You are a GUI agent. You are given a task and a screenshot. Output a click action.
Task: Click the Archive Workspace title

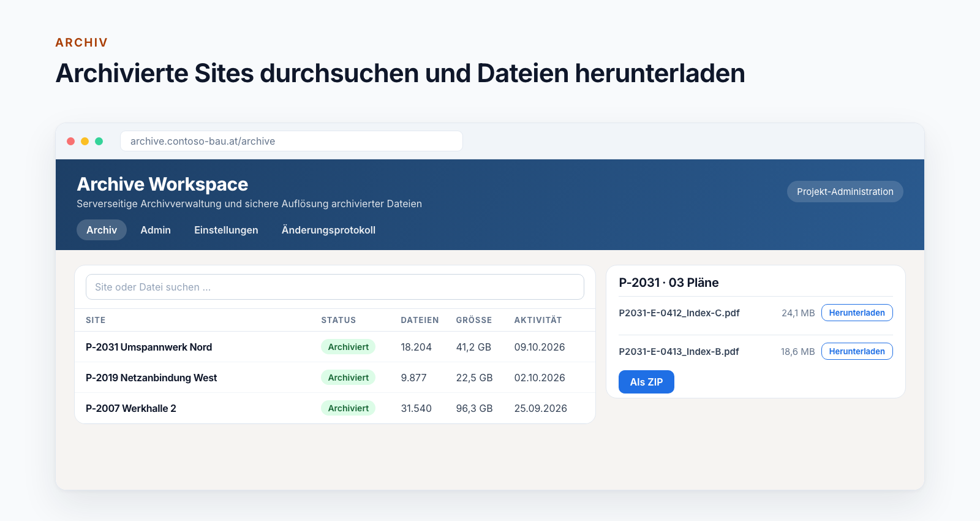coord(162,184)
